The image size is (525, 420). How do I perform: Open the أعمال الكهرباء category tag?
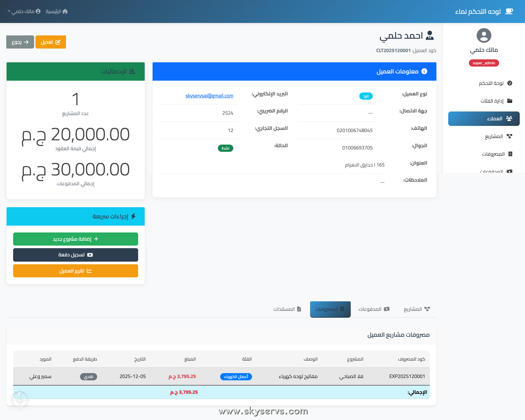coord(236,377)
